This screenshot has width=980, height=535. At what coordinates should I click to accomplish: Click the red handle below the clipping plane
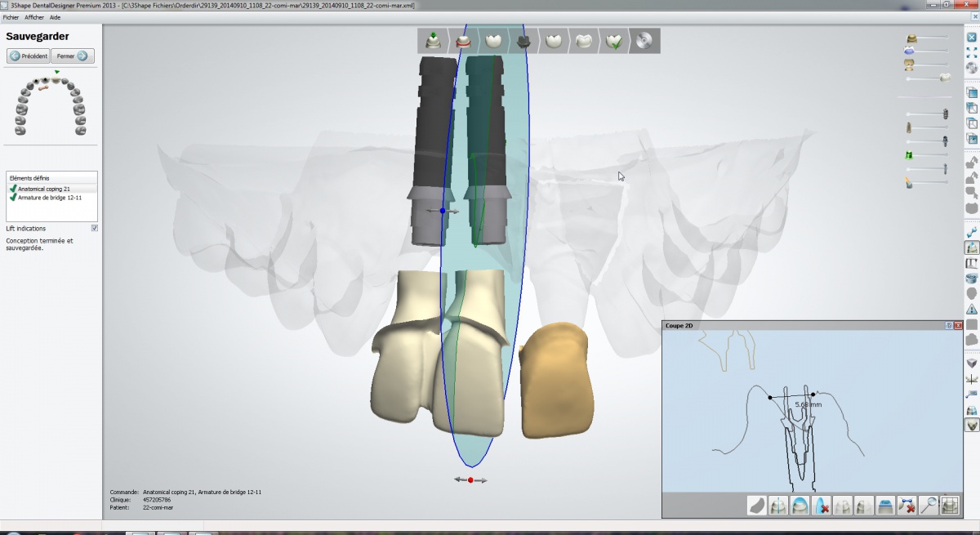[470, 480]
